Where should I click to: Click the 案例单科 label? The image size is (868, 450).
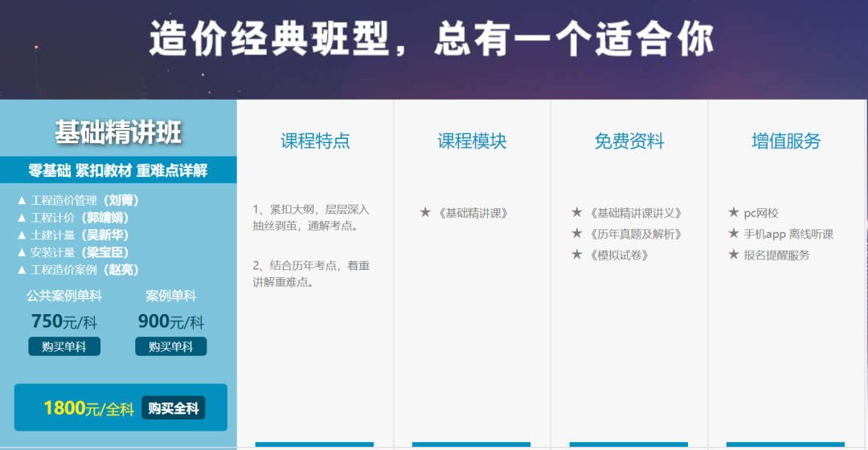point(171,297)
